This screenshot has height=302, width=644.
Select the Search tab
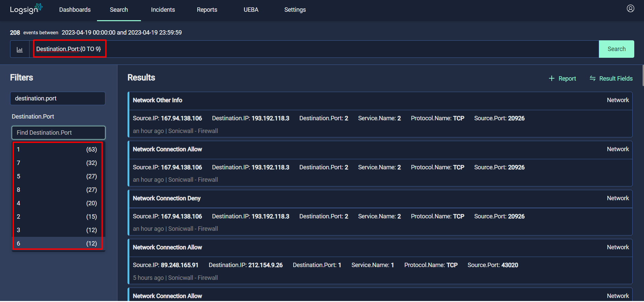pos(119,10)
